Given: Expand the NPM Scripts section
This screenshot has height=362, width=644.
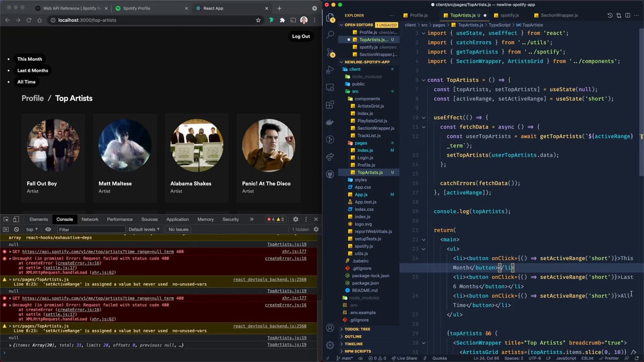Looking at the screenshot, I should (368, 351).
